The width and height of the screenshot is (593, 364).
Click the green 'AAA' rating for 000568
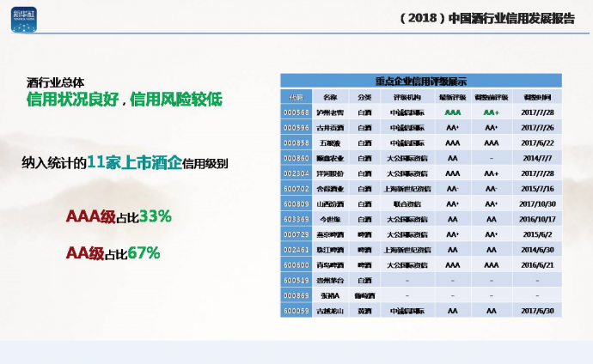coord(453,112)
